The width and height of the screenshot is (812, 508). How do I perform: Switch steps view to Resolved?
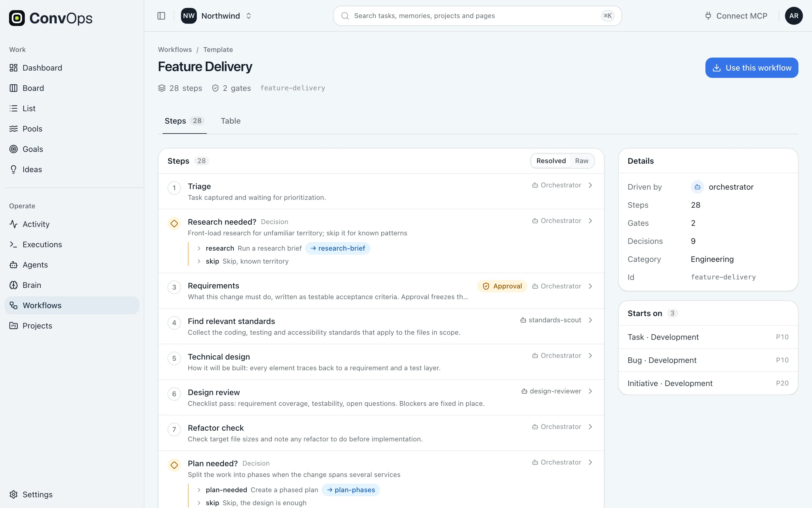(x=551, y=161)
